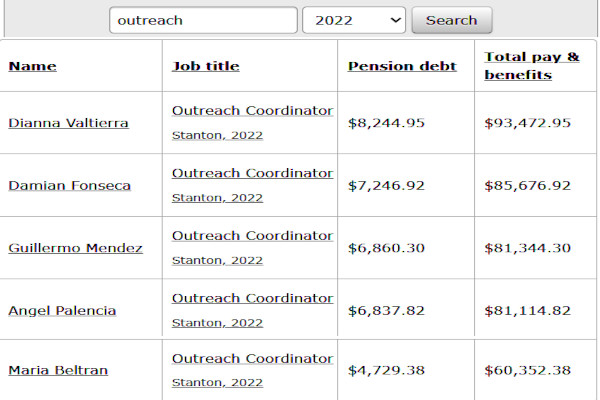Open Dianna Valtierra's record
The height and width of the screenshot is (400, 600).
(x=68, y=123)
